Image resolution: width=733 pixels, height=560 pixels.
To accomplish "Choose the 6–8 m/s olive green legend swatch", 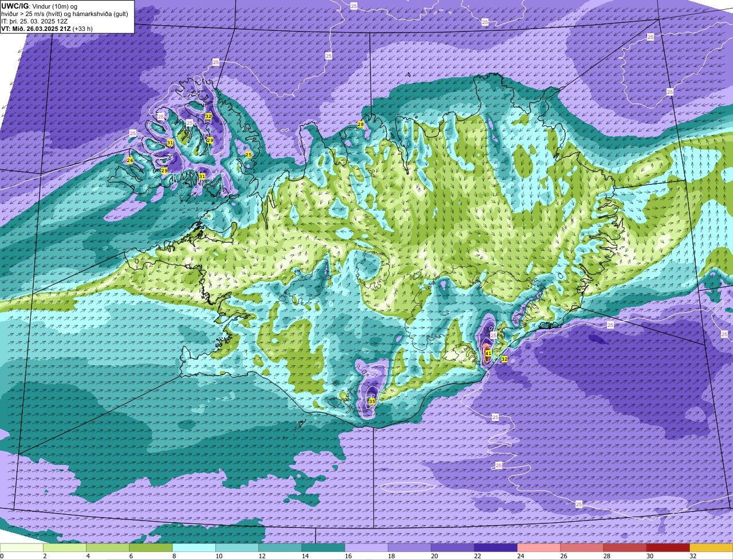I will click(x=151, y=547).
